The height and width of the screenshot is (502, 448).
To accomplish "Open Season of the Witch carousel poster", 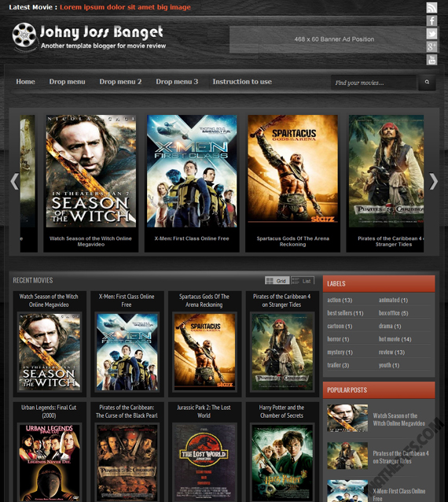I will coord(91,171).
